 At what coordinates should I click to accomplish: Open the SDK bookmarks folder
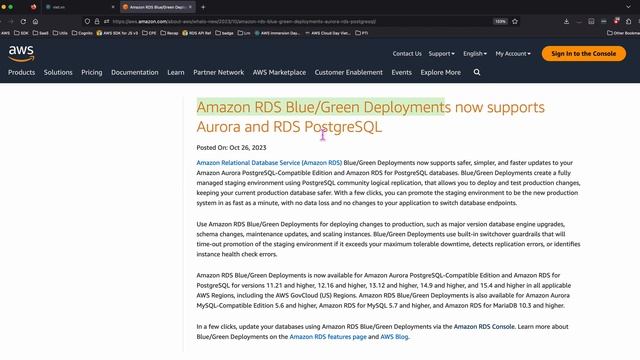(x=21, y=33)
